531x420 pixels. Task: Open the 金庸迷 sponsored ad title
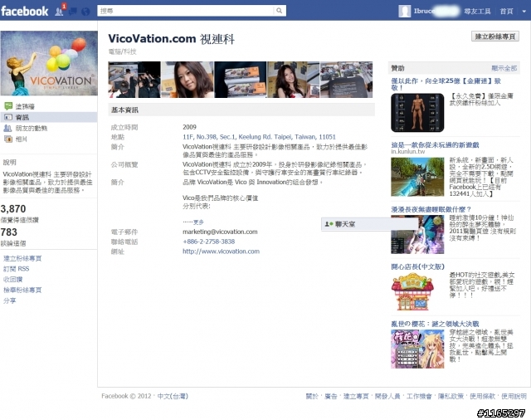coord(446,84)
